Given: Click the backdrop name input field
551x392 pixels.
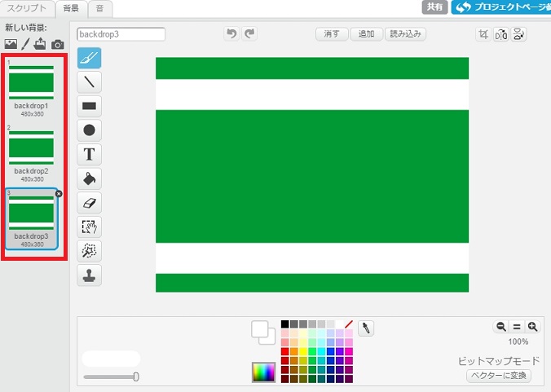Looking at the screenshot, I should point(121,34).
